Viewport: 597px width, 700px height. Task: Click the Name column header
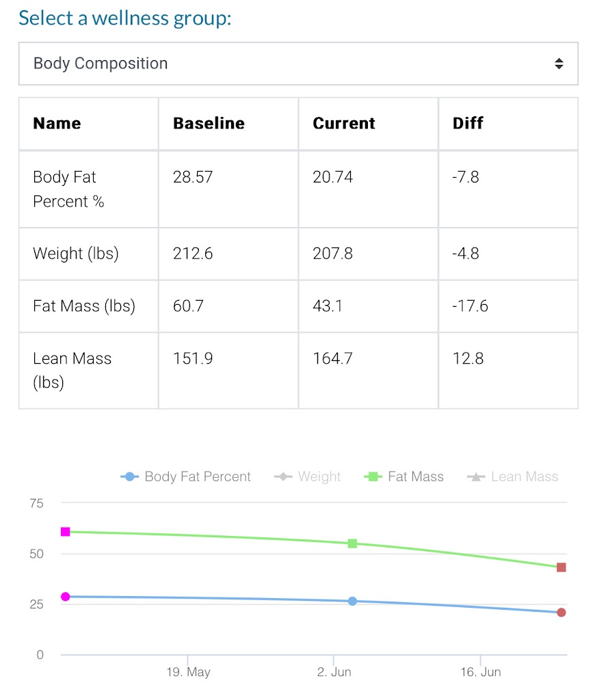[x=57, y=124]
